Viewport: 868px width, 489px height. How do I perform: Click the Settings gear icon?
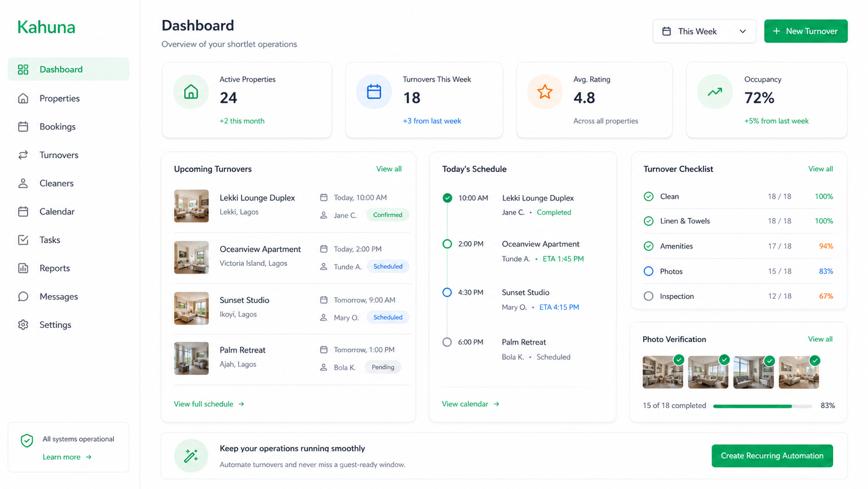pos(23,325)
